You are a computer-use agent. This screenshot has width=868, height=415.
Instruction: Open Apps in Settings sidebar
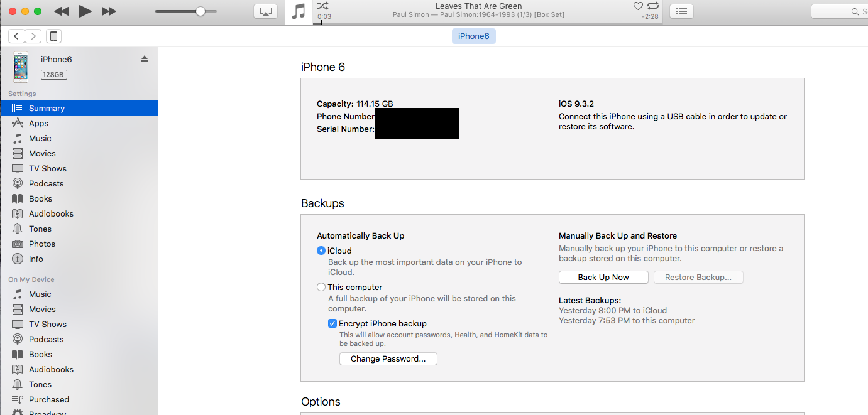(79, 123)
